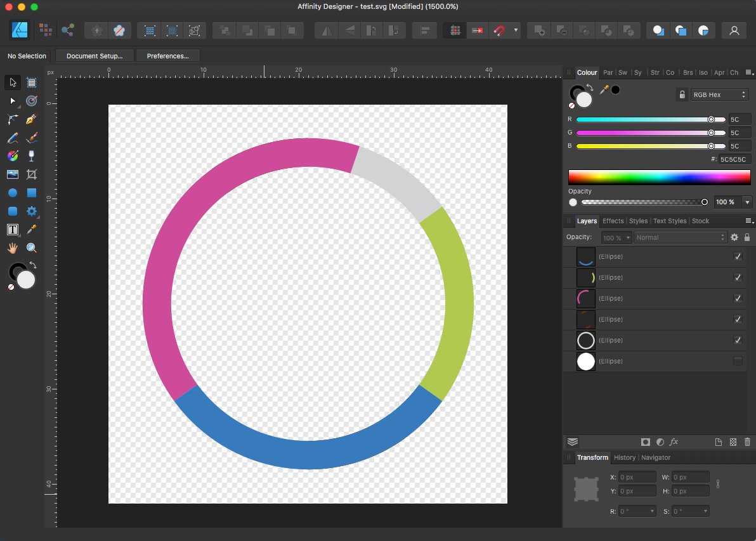Screen dimensions: 756x541
Task: Open the RGB Hex colour model dropdown
Action: pos(720,94)
